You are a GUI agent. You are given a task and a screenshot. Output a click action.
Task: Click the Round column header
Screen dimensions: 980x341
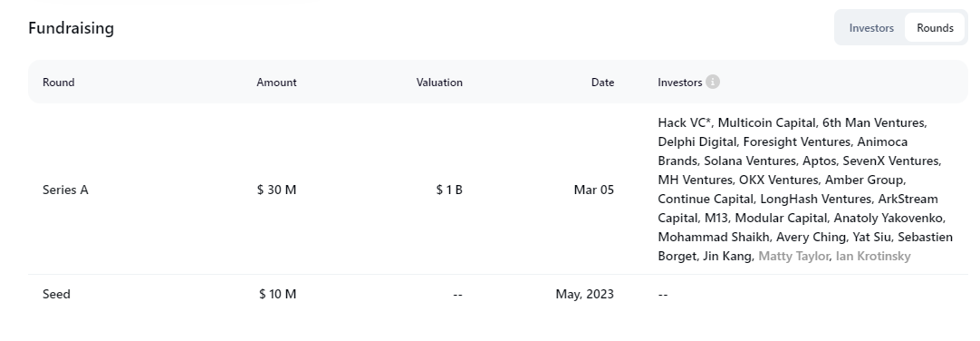click(58, 82)
